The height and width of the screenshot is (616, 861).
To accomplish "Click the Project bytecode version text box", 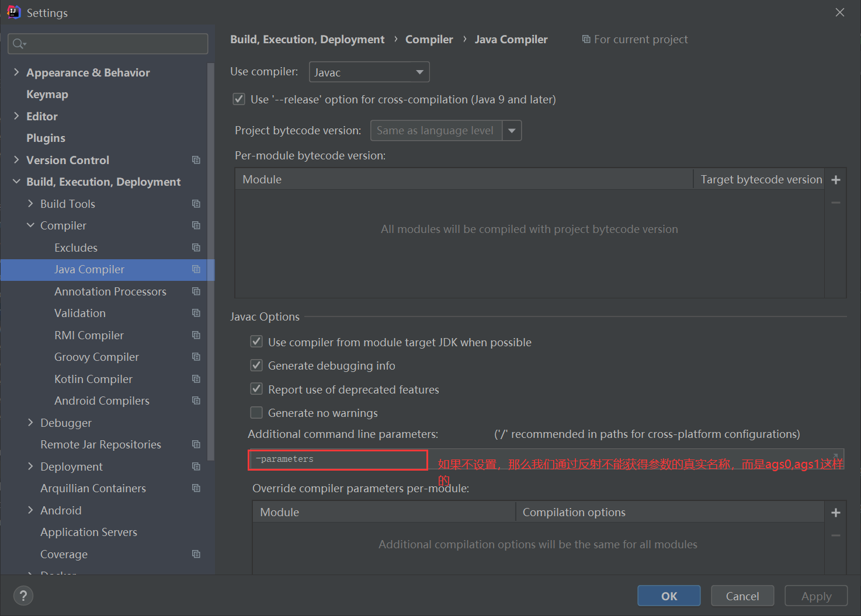I will [436, 131].
